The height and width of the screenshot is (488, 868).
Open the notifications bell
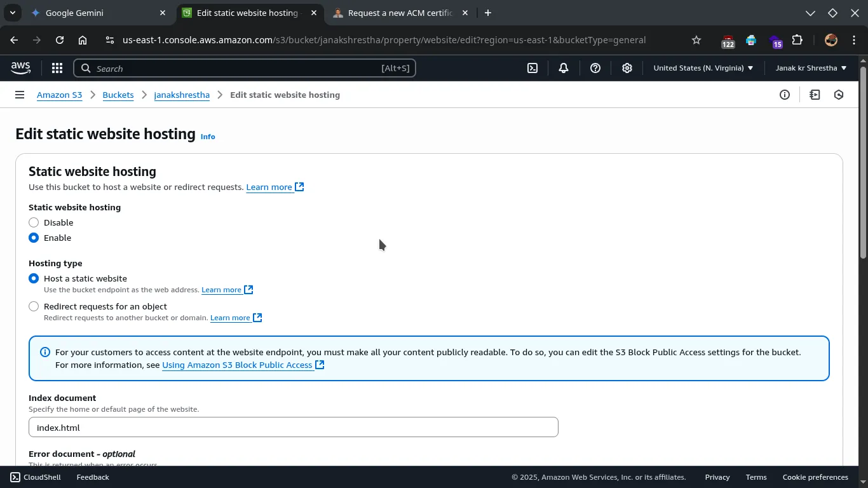tap(564, 68)
